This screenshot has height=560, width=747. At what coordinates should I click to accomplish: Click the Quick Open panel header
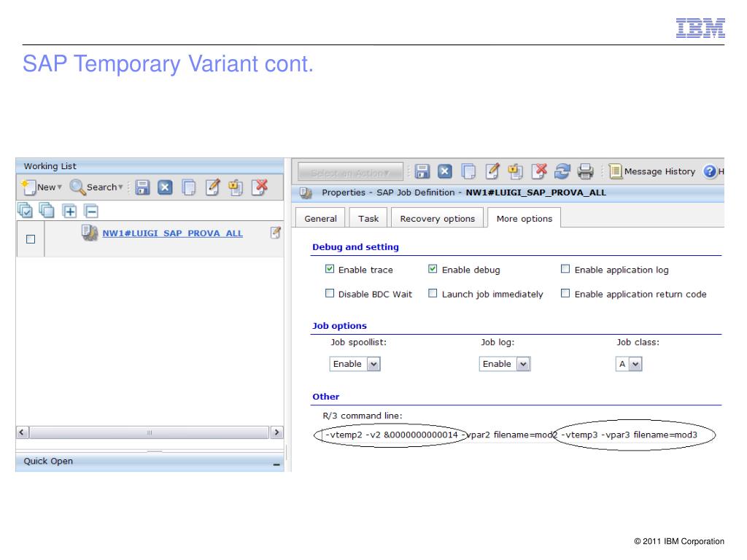150,461
